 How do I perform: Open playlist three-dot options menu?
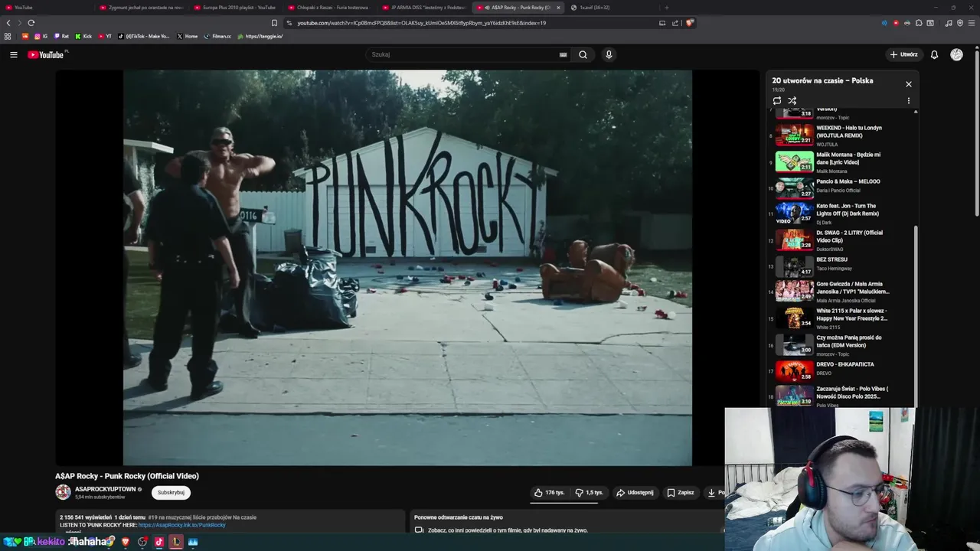coord(909,100)
